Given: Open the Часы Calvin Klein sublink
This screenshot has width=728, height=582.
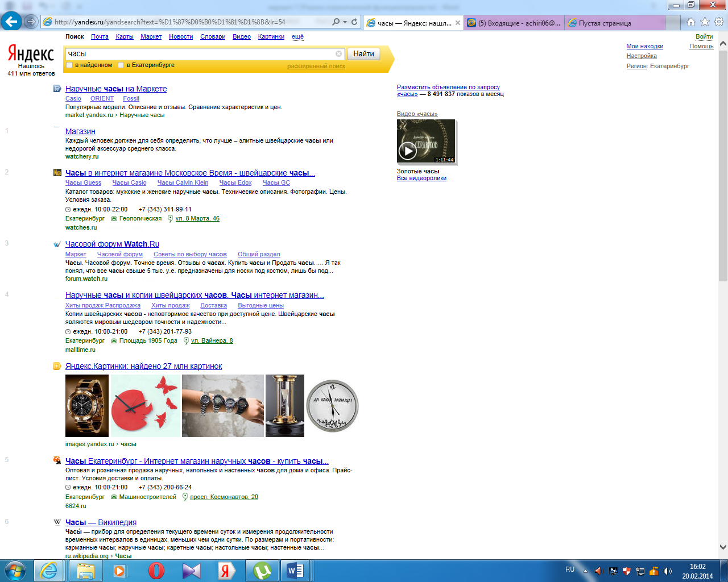Looking at the screenshot, I should [183, 182].
